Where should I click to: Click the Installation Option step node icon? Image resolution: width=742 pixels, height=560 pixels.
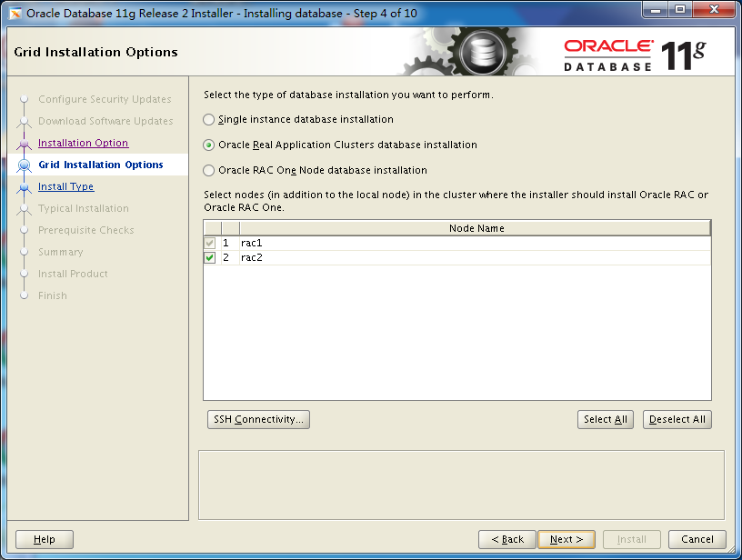25,143
